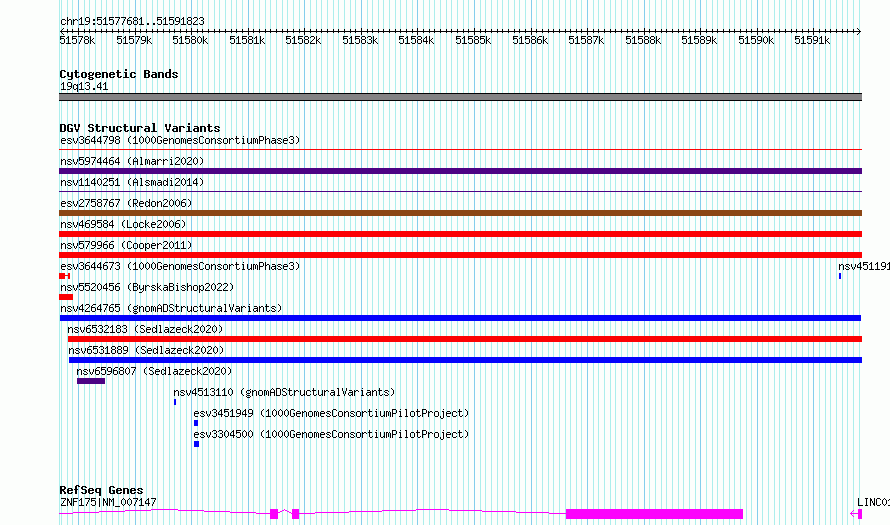890x525 pixels.
Task: Select the tiny blue nsv451191 variant mark
Action: (840, 276)
